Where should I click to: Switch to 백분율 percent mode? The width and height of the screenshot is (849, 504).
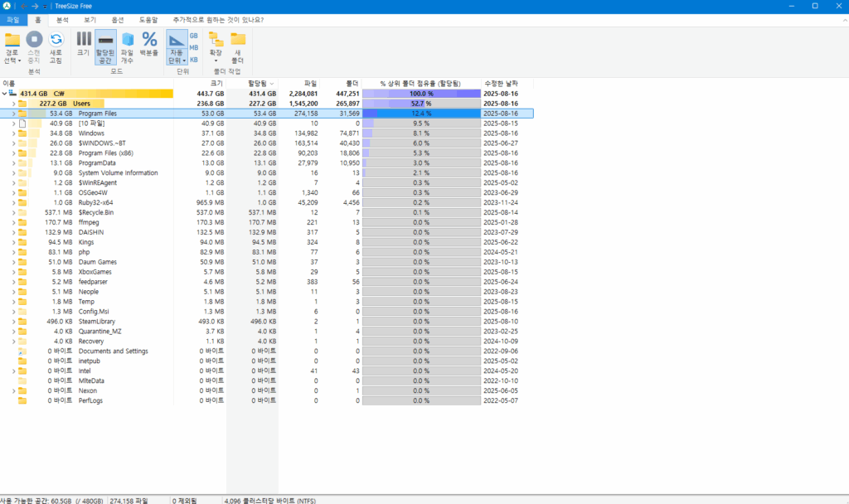[x=149, y=43]
